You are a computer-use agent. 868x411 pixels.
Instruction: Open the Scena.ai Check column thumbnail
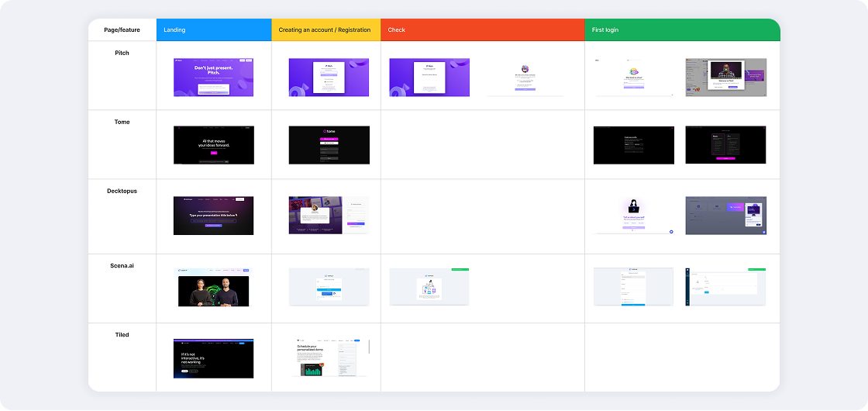pyautogui.click(x=429, y=287)
